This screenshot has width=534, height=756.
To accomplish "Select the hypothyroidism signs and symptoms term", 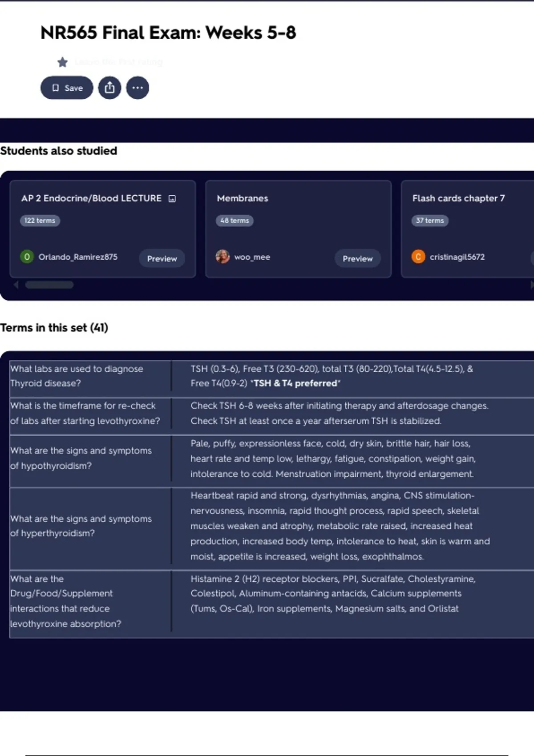I will pos(81,458).
